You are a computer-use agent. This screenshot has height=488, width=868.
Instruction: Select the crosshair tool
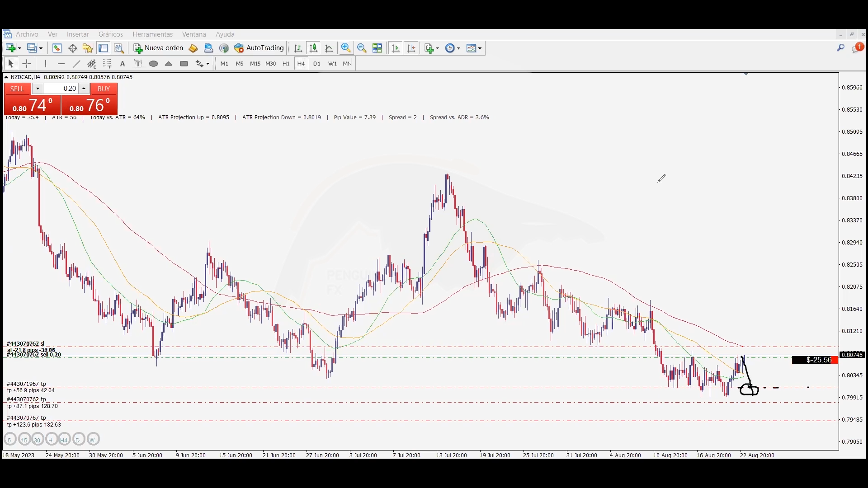(x=27, y=64)
